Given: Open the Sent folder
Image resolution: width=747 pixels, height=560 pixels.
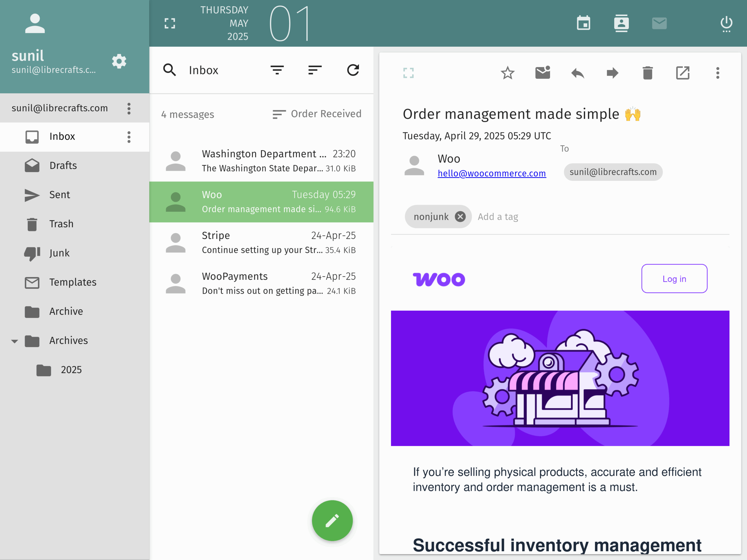Looking at the screenshot, I should tap(75, 195).
